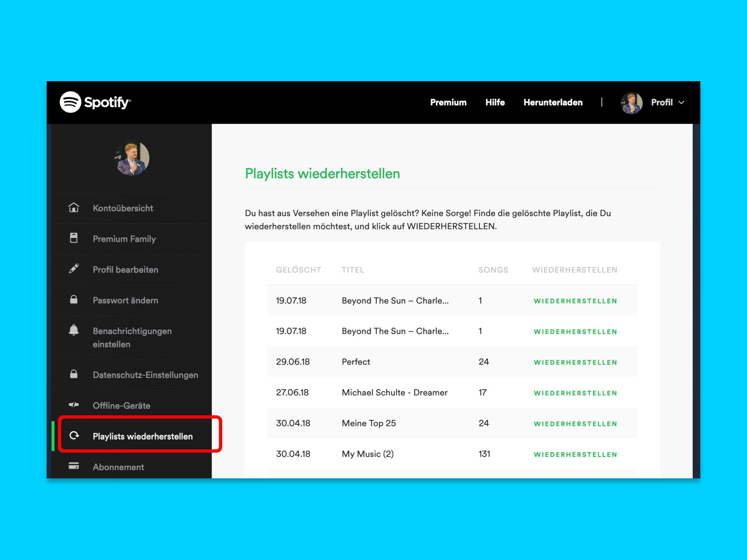Open the Herunterladen menu item
The width and height of the screenshot is (747, 560).
[x=553, y=102]
